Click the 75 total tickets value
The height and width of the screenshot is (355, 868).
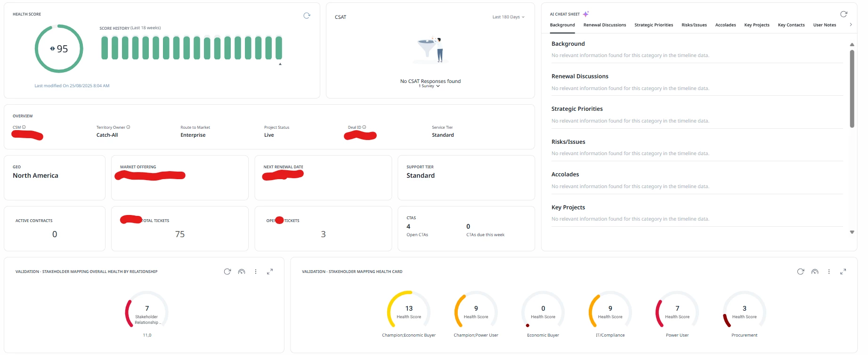point(180,234)
